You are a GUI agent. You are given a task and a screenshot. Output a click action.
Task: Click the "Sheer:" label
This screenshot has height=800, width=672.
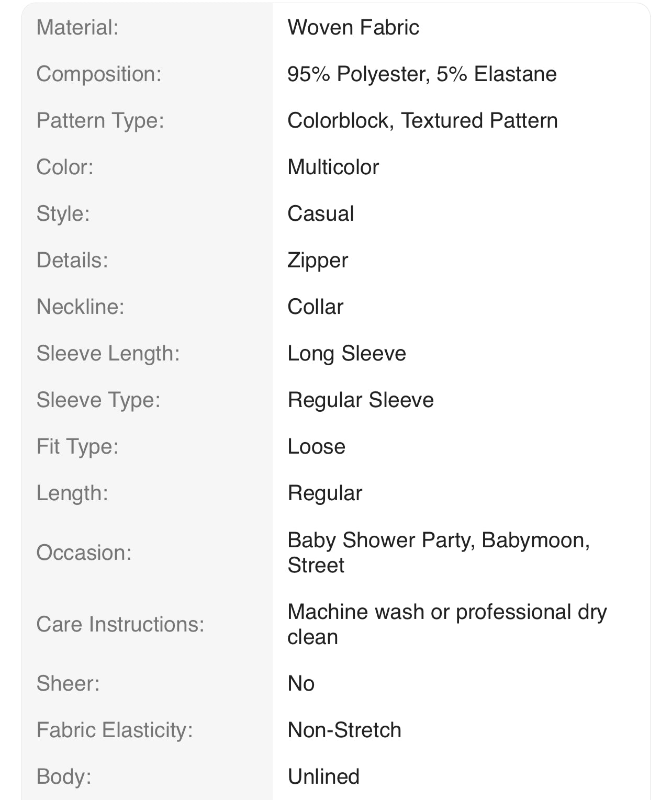tap(68, 684)
